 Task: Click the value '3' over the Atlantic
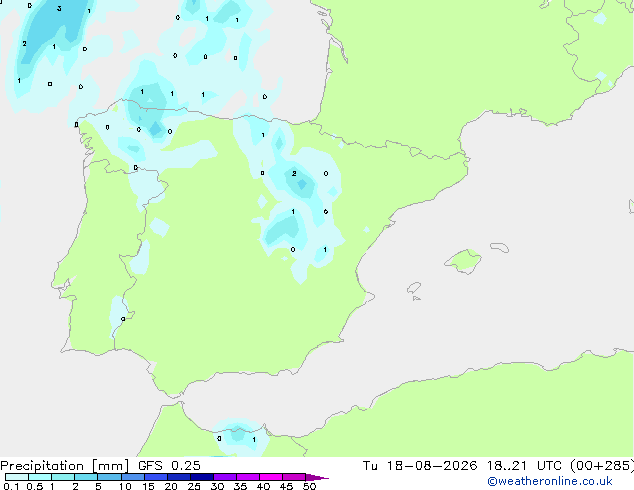click(59, 8)
